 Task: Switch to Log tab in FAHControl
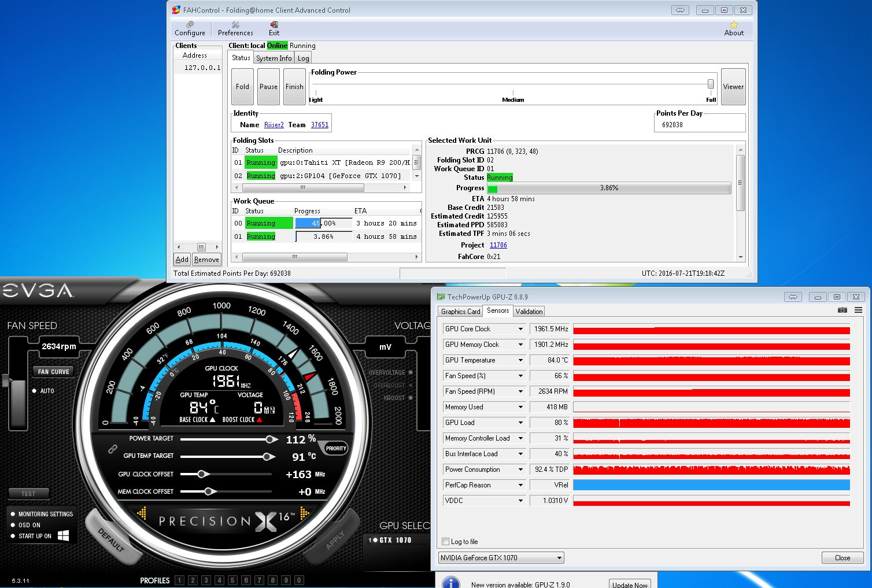pos(304,58)
